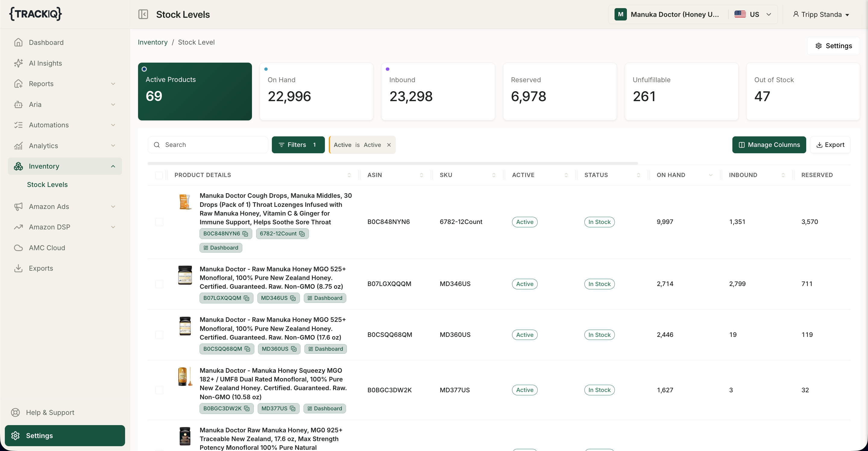Image resolution: width=868 pixels, height=451 pixels.
Task: Open the US marketplace dropdown
Action: 753,14
